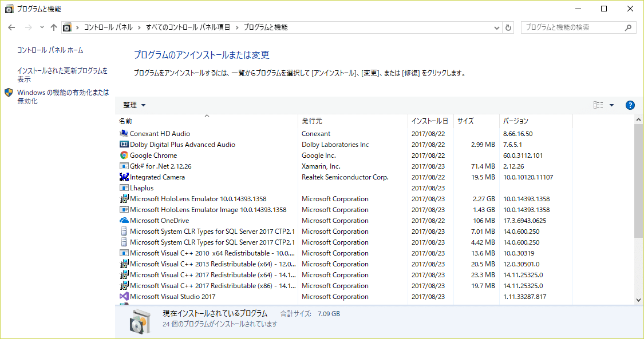644x339 pixels.
Task: Click the vertical scrollbar thumb
Action: click(x=638, y=181)
